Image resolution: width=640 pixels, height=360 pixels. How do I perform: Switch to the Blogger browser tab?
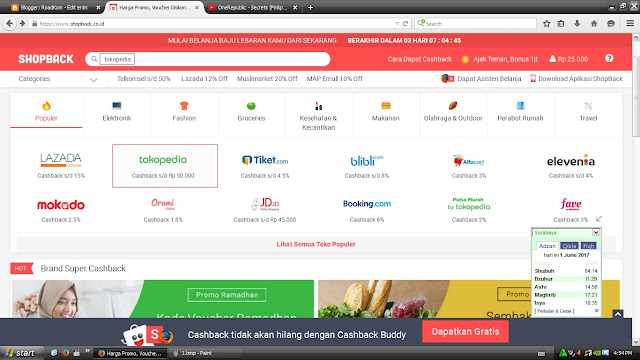(x=53, y=7)
